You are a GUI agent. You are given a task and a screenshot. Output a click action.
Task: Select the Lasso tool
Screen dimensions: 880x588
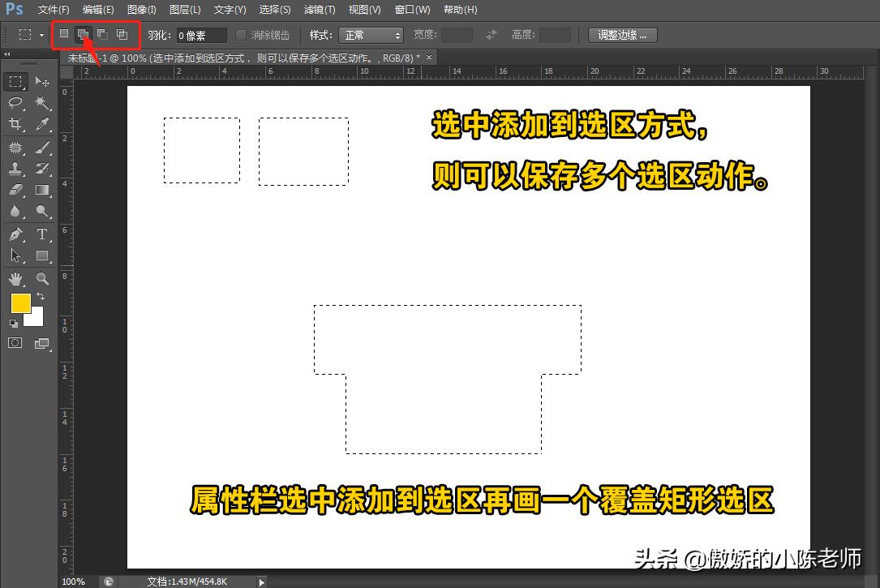pyautogui.click(x=16, y=103)
